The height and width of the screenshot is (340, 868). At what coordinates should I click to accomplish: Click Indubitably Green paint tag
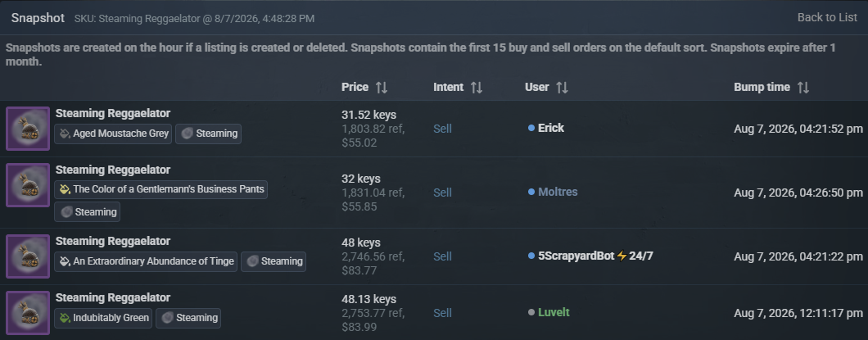tap(103, 318)
